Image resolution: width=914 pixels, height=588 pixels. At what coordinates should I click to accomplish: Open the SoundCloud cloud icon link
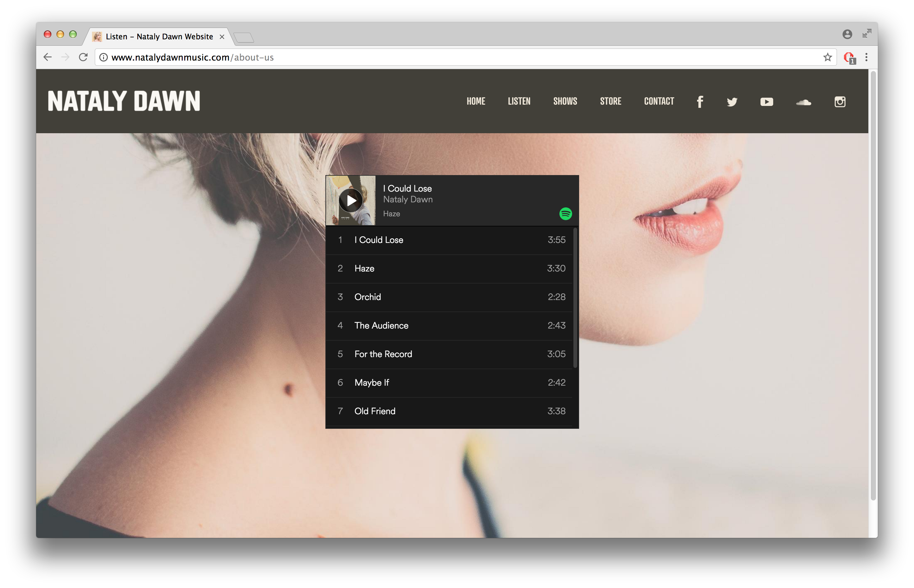pos(803,102)
